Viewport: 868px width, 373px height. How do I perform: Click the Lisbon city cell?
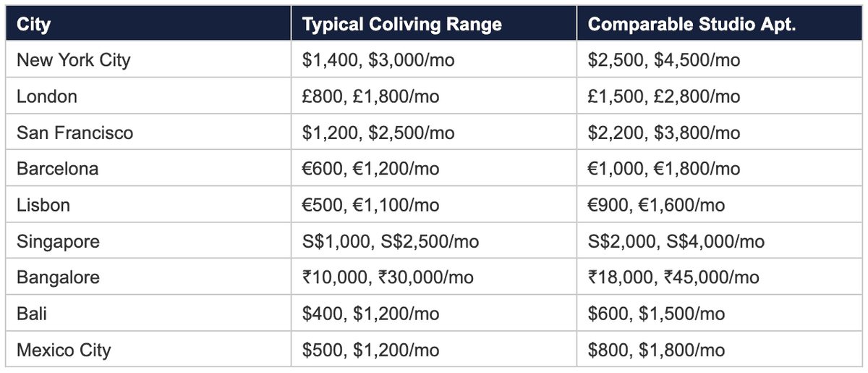coord(43,205)
